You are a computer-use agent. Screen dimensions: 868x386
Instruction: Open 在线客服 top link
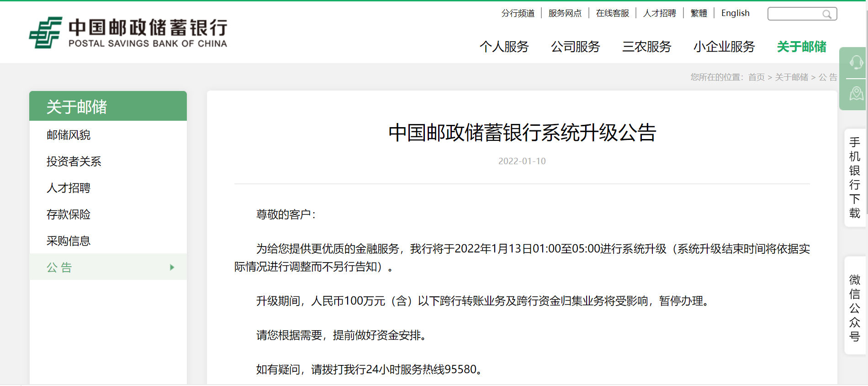613,13
